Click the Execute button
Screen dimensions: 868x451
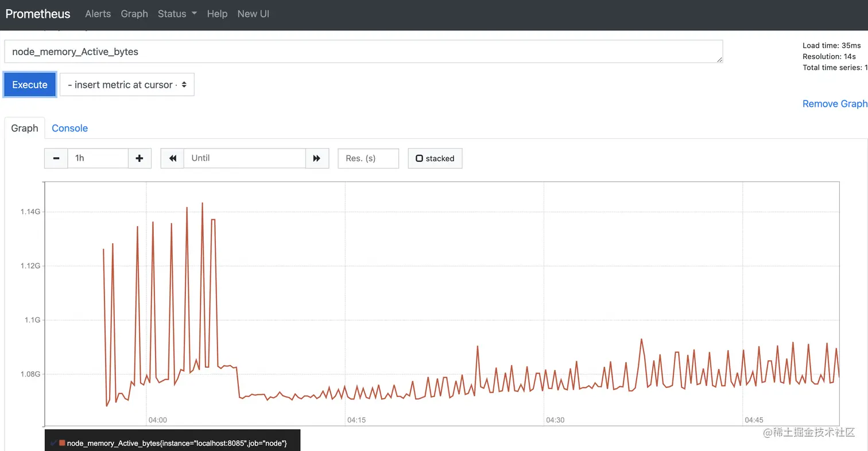(x=30, y=84)
